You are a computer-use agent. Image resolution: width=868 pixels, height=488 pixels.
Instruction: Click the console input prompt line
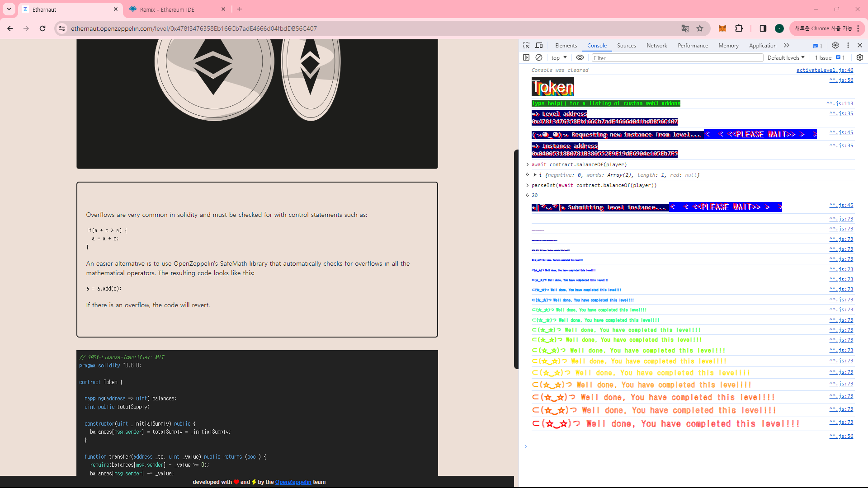692,446
